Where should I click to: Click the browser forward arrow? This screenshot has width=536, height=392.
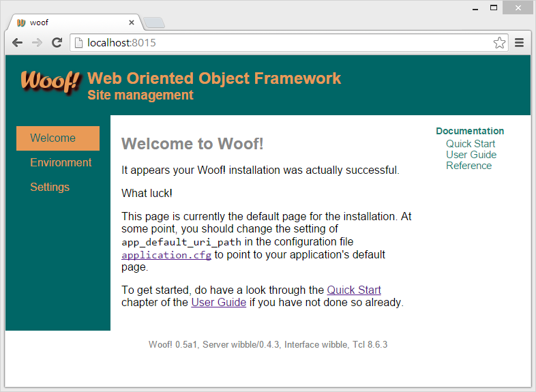click(x=38, y=43)
